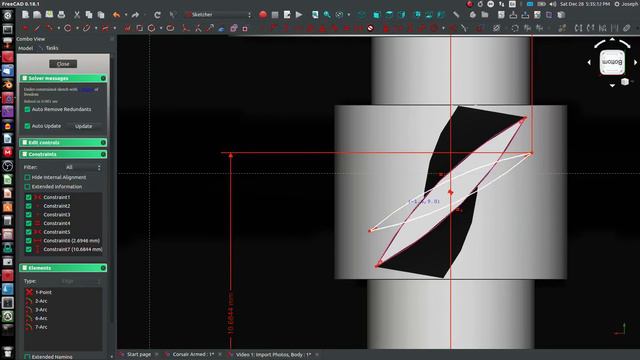Open the constraints Filter All dropdown
Screen dimensions: 640x360
83,167
